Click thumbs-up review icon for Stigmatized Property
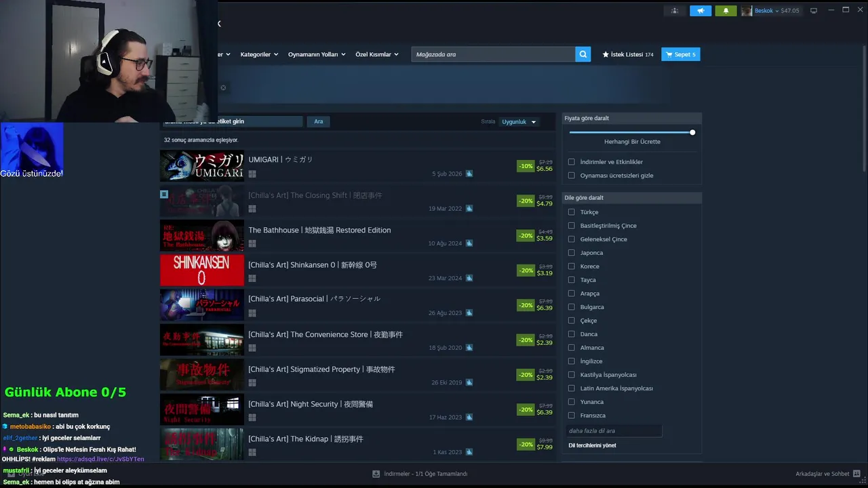The width and height of the screenshot is (868, 488). coord(469,382)
